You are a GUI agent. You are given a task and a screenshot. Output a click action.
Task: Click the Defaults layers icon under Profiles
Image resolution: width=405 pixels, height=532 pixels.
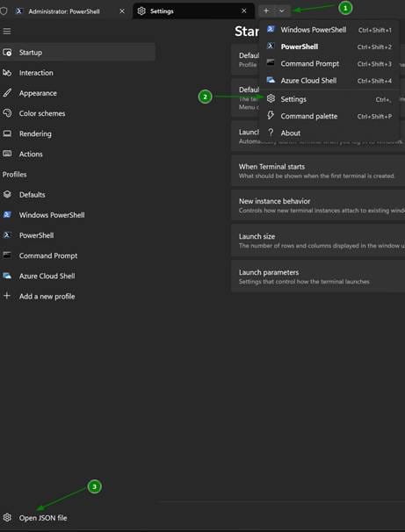(x=7, y=194)
